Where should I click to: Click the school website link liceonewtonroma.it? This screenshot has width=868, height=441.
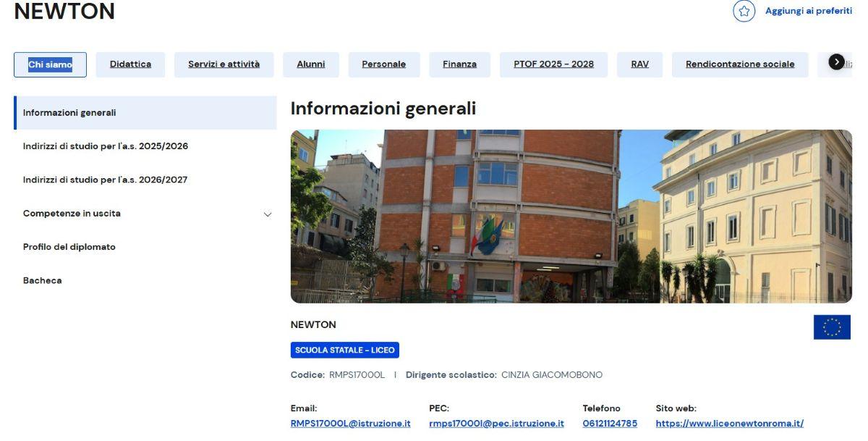click(729, 423)
